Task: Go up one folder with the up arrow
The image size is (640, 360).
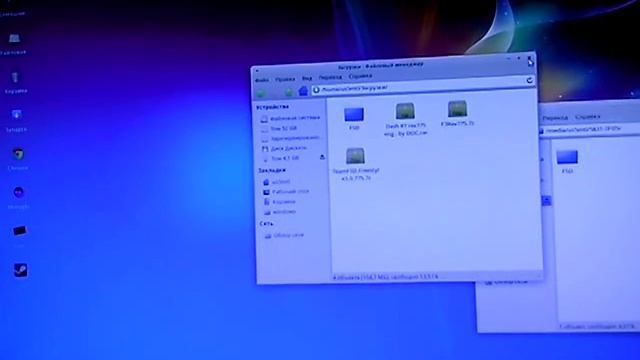Action: point(289,92)
